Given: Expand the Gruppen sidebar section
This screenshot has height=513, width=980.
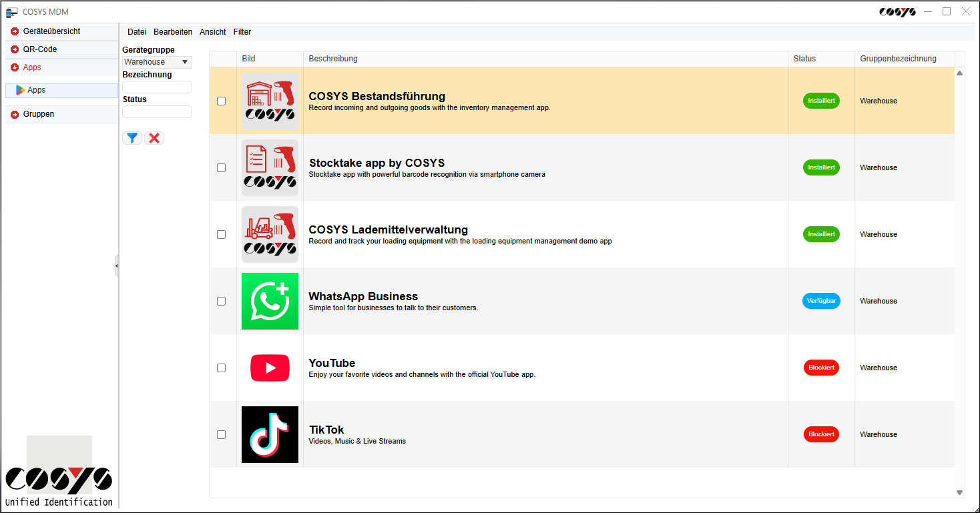Looking at the screenshot, I should [x=61, y=114].
